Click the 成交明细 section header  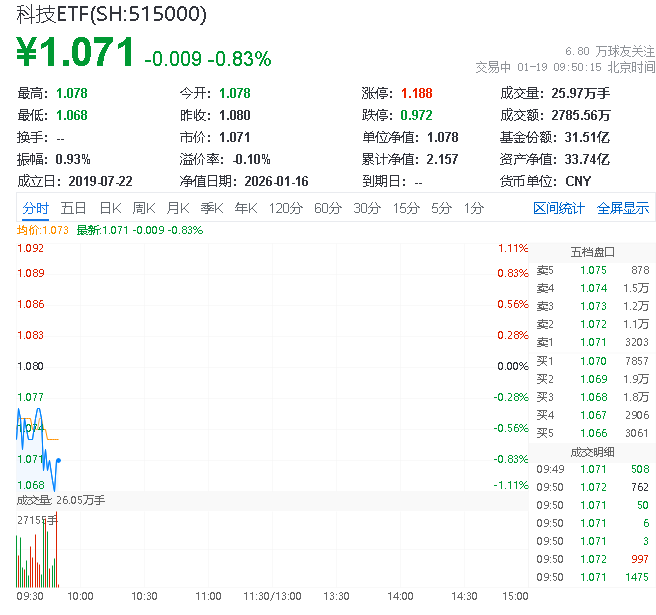(592, 451)
